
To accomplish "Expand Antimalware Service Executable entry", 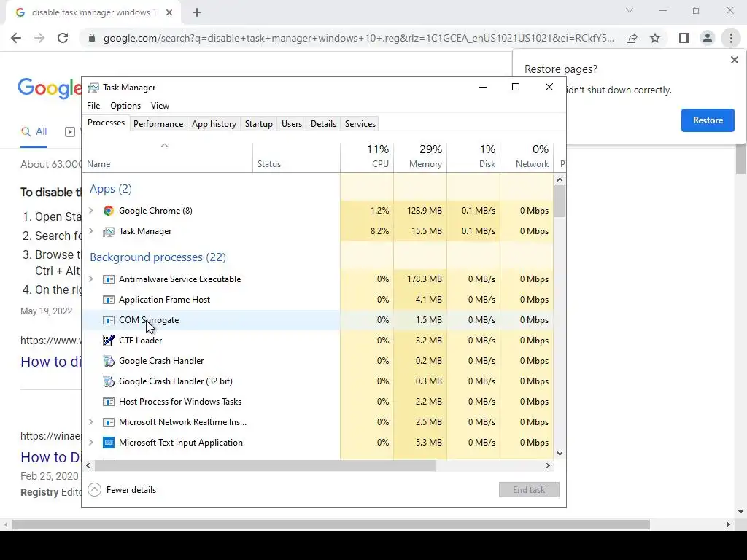I will tap(91, 279).
